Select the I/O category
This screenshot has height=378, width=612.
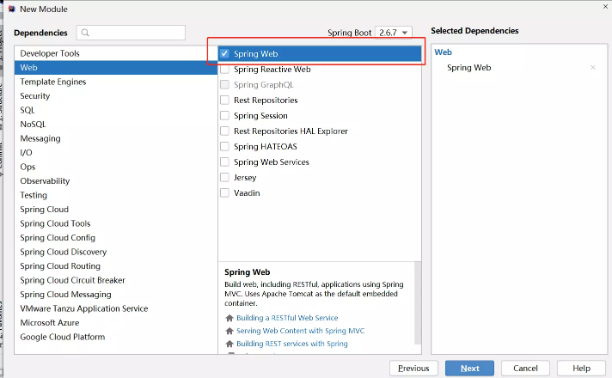tap(116, 152)
